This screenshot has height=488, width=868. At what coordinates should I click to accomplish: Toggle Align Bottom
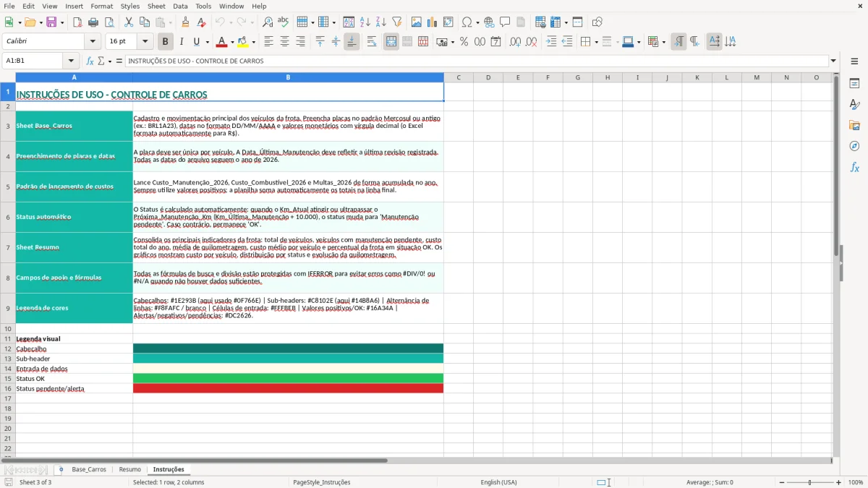tap(352, 42)
